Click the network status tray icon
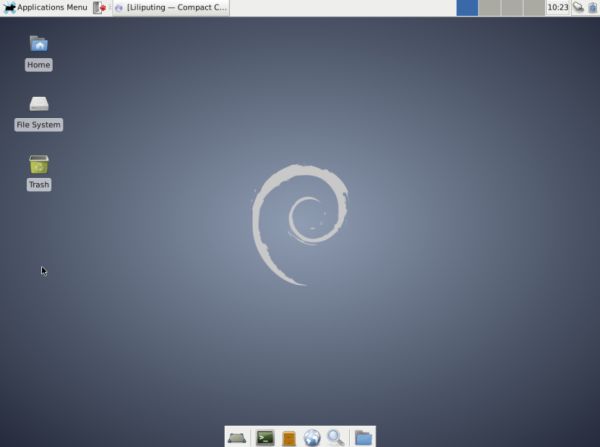 (x=578, y=7)
